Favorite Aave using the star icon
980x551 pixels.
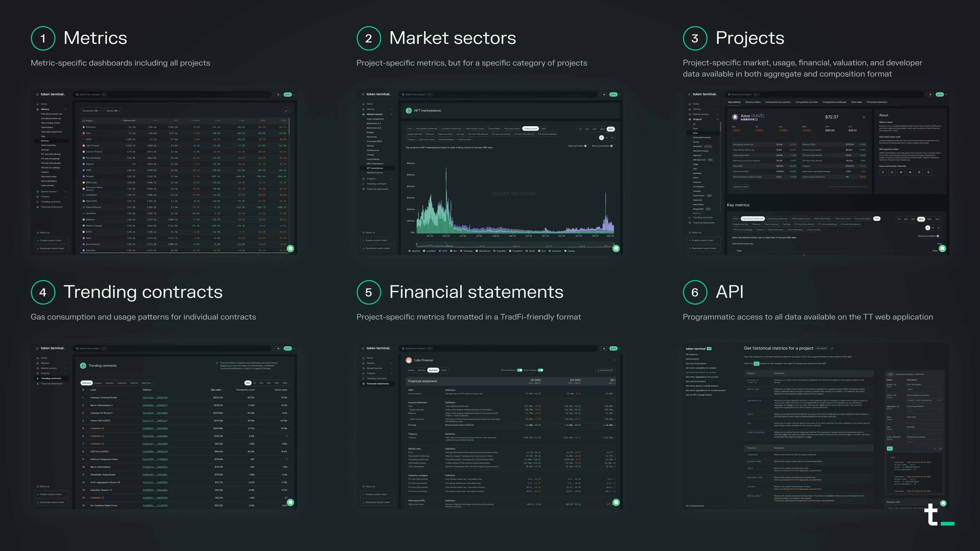tap(864, 117)
